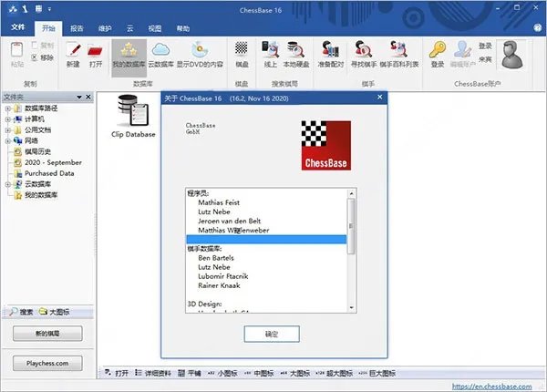Click the credits list scrollbar down arrow

click(x=352, y=310)
